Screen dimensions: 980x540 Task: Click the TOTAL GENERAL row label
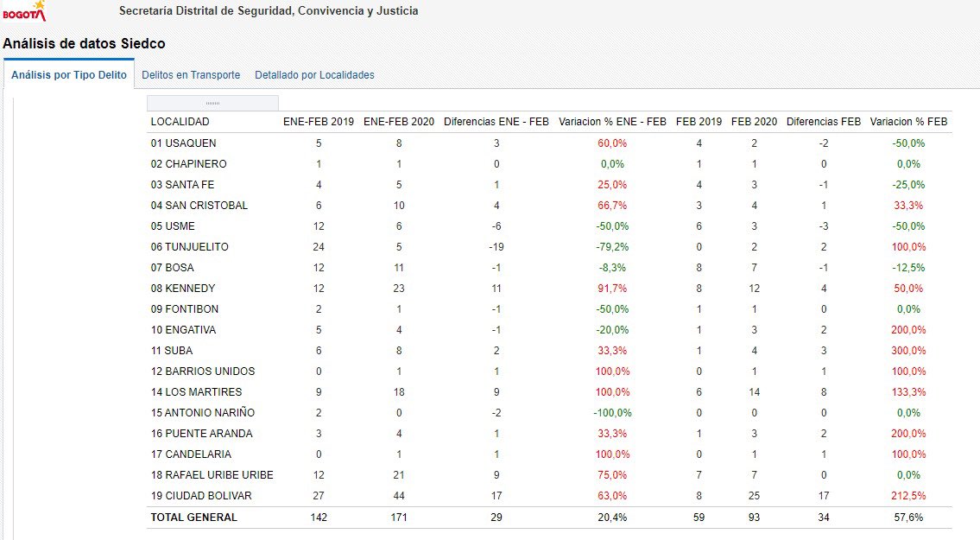(193, 518)
